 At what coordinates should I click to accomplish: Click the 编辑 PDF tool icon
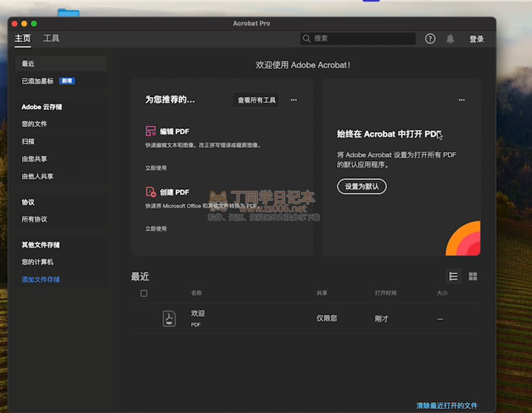(151, 131)
